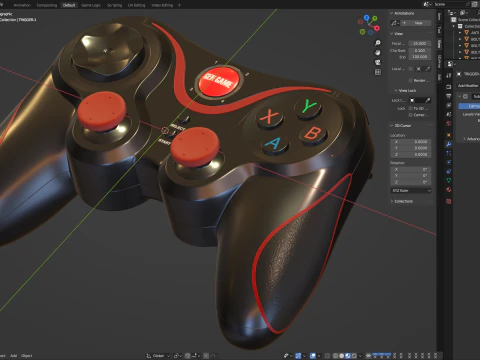Screen dimensions: 480x360
Task: Click the 3D Cursor Location X field
Action: (x=411, y=142)
